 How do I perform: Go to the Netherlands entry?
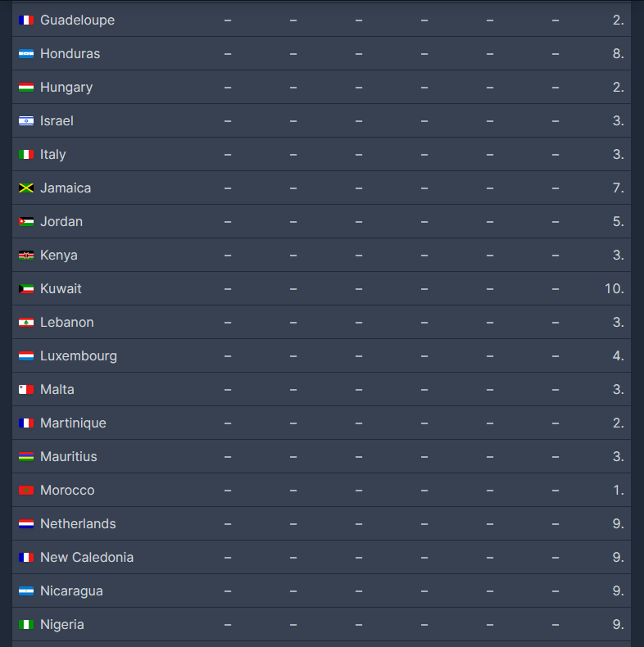(78, 524)
